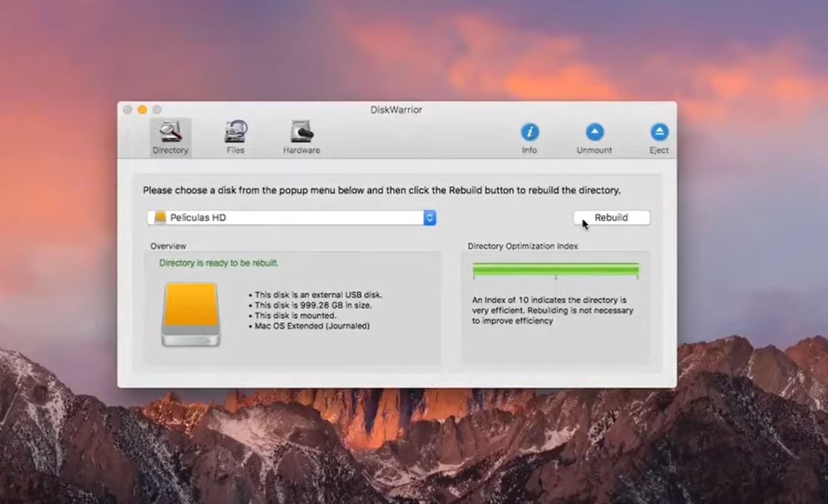Viewport: 828px width, 504px height.
Task: Click the 'Directory is ready to be rebuilt.' status
Action: pos(219,263)
